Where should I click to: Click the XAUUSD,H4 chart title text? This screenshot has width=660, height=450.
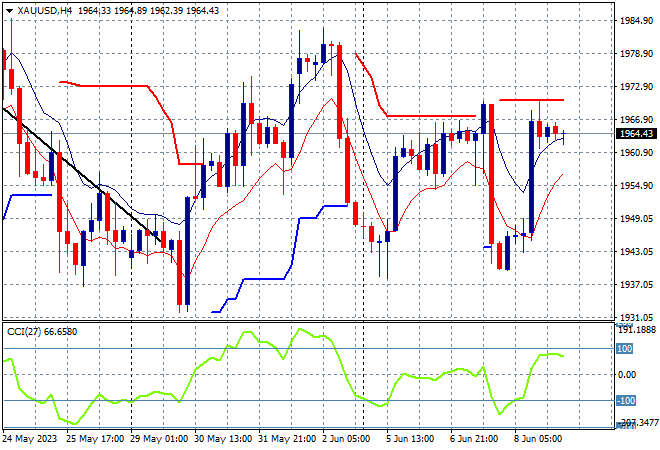pos(45,11)
